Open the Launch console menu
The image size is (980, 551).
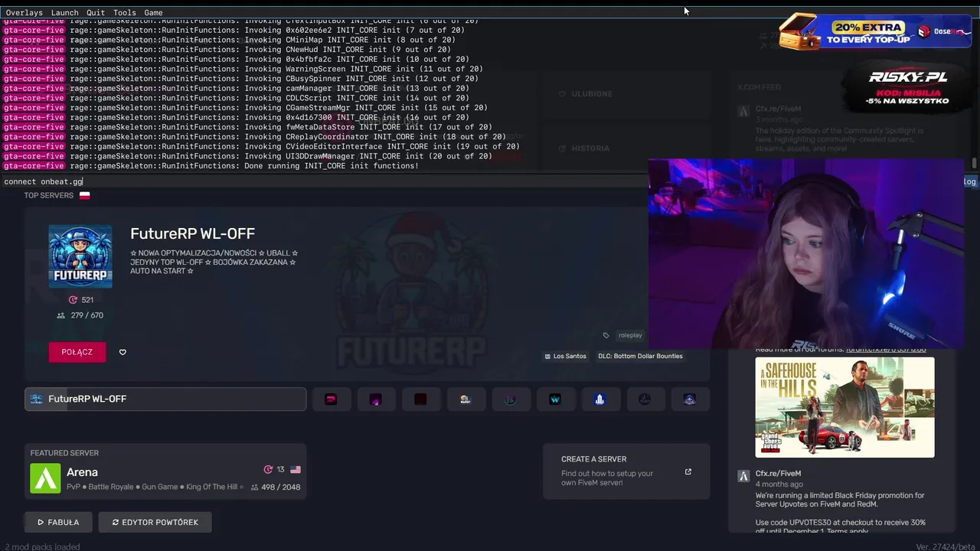click(x=64, y=12)
